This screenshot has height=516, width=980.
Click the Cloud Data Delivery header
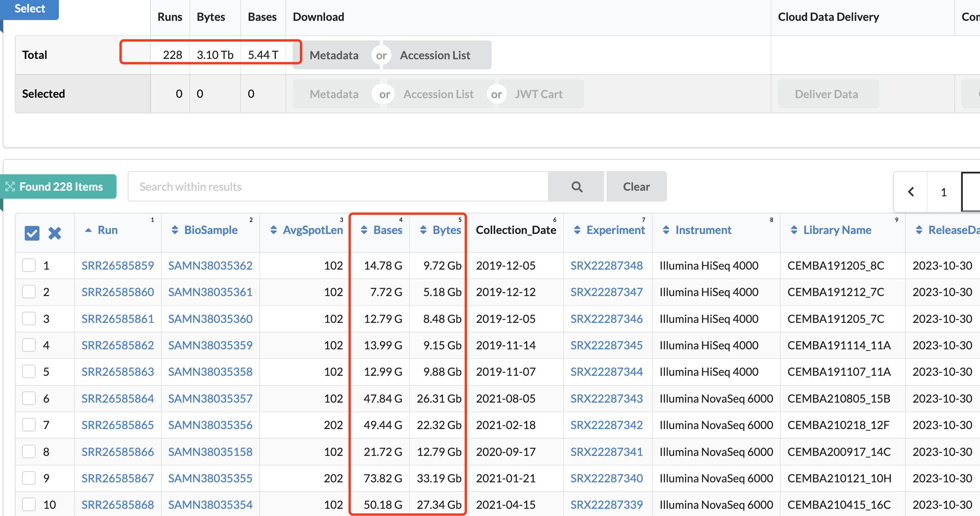coord(828,17)
